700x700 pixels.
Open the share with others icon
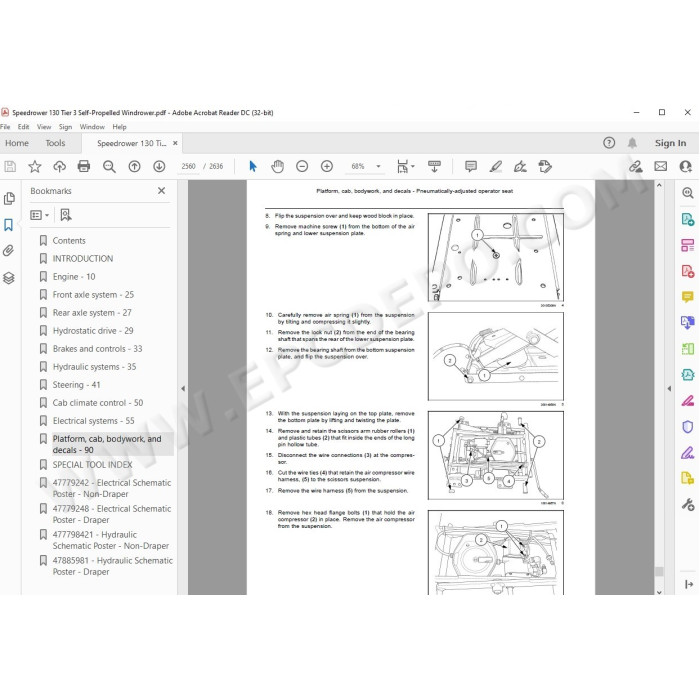[685, 167]
